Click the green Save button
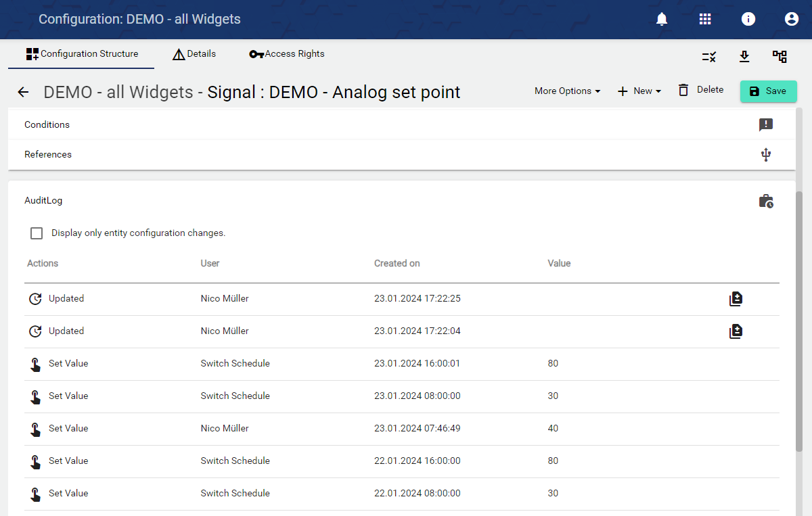The width and height of the screenshot is (812, 516). [x=768, y=91]
